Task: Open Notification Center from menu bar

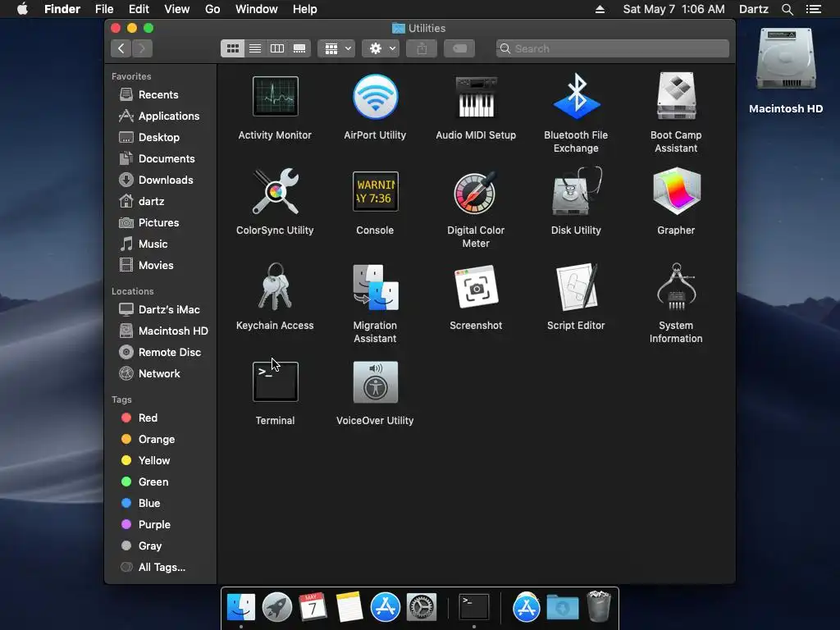Action: coord(813,9)
